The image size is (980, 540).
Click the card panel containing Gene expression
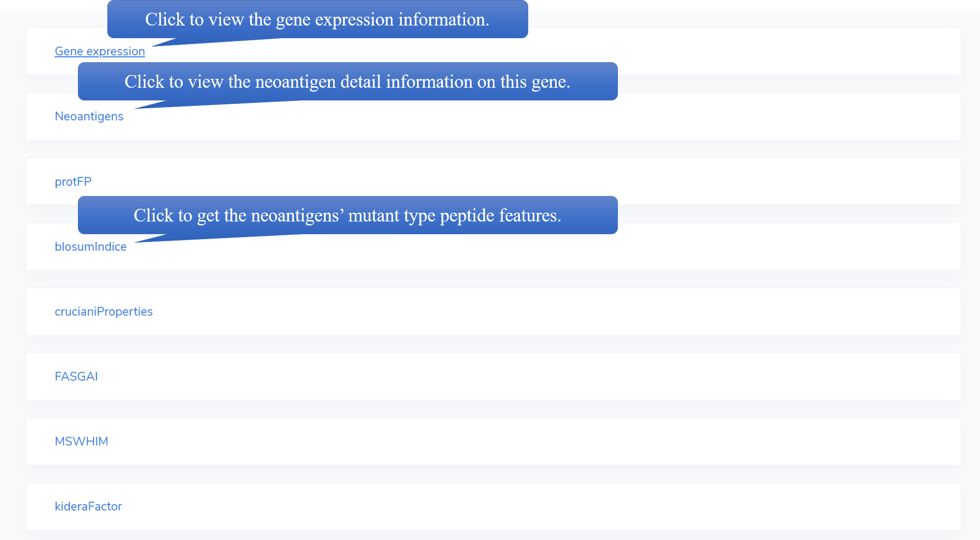tap(686, 51)
